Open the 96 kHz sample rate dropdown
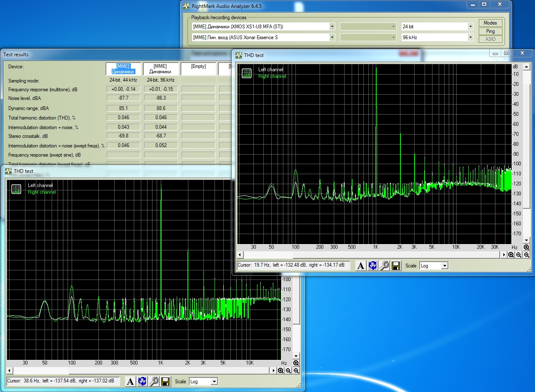The width and height of the screenshot is (535, 392). [x=470, y=37]
